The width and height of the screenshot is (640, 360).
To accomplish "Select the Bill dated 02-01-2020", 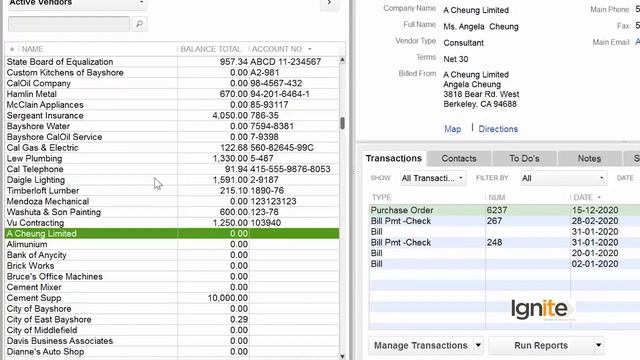I will pos(504,264).
